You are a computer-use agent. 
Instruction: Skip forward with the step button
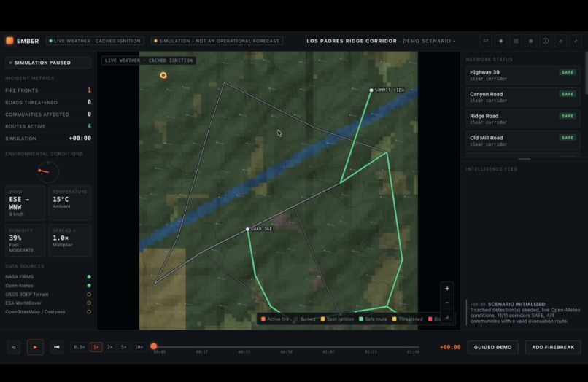point(57,347)
